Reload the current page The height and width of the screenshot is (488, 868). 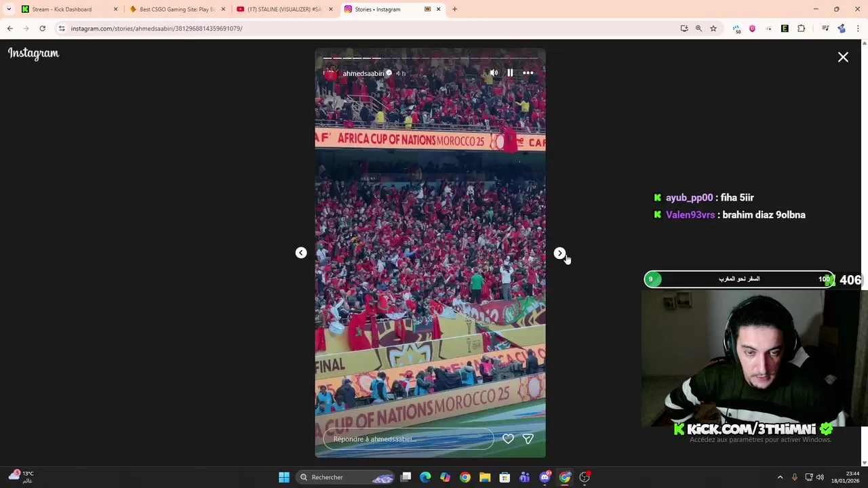pos(42,28)
